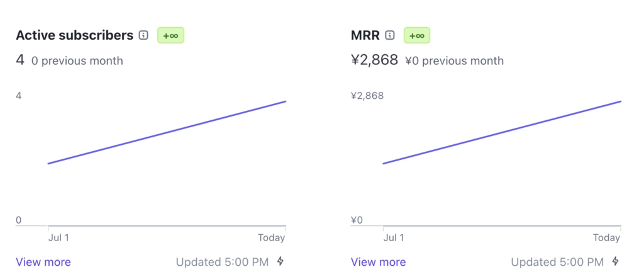
Task: Click +∞ badge next to MRR
Action: coord(417,35)
